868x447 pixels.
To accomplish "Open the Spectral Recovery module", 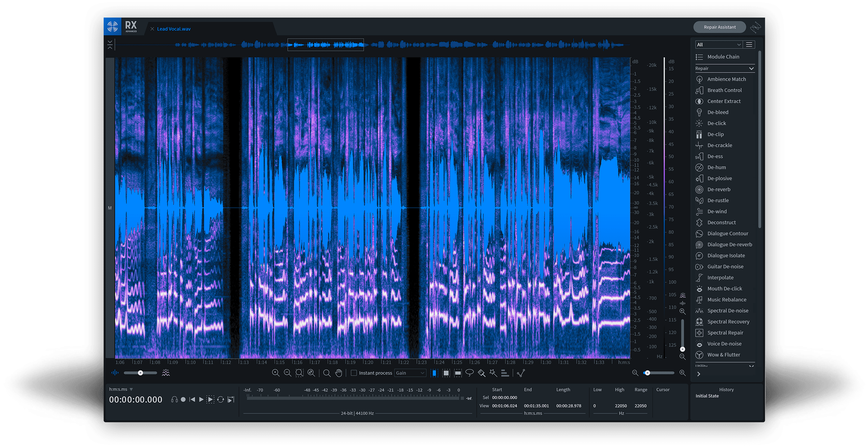I will (x=725, y=322).
